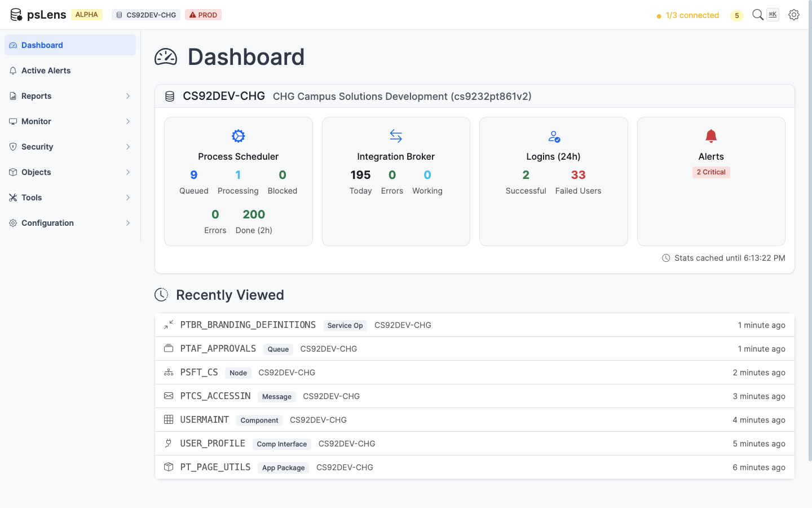Click the Security shield icon in sidebar

[13, 147]
